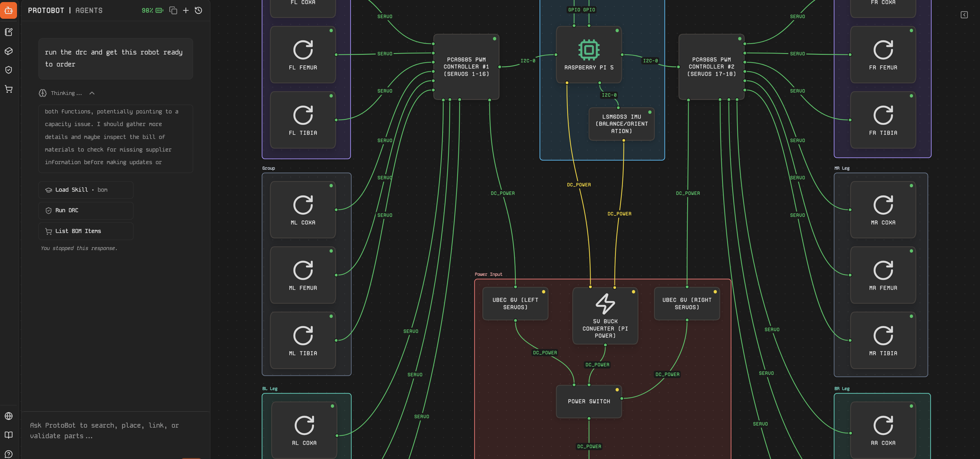Open the parts cube icon in sidebar

click(x=9, y=51)
